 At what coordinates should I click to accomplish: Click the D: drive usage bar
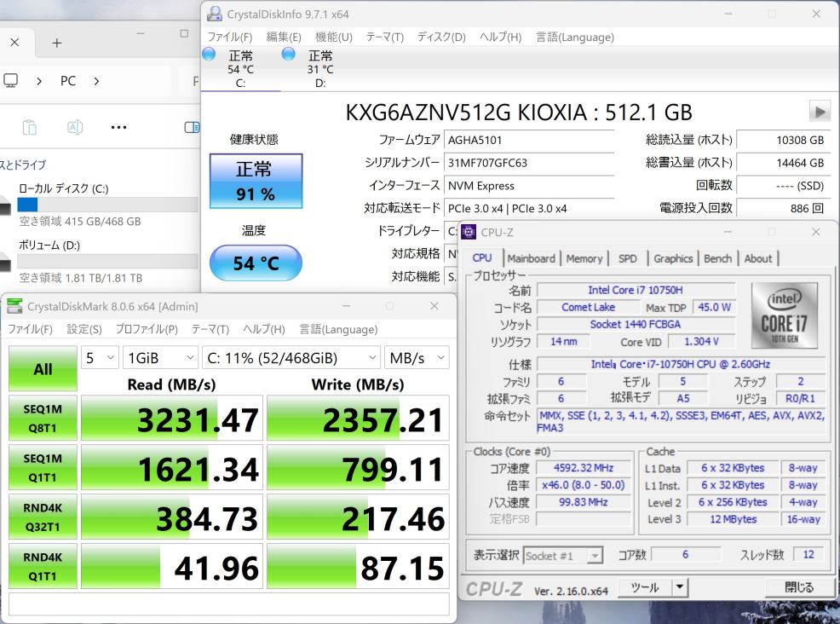107,261
